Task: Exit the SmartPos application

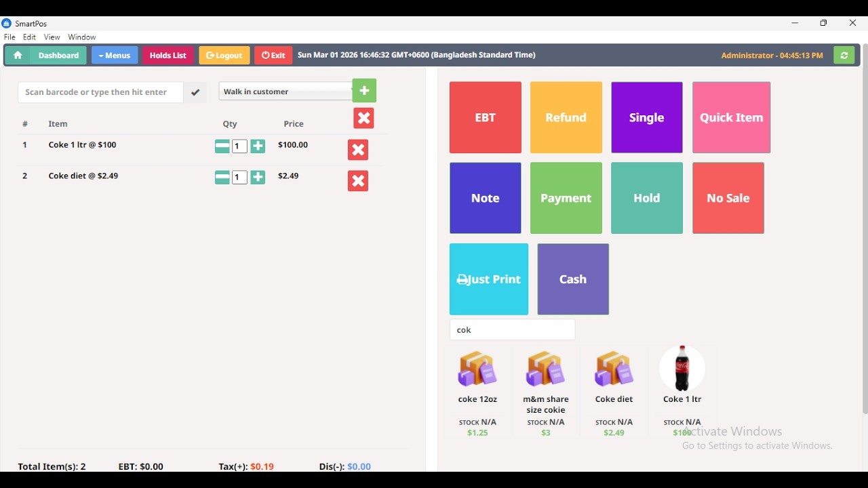Action: [274, 56]
